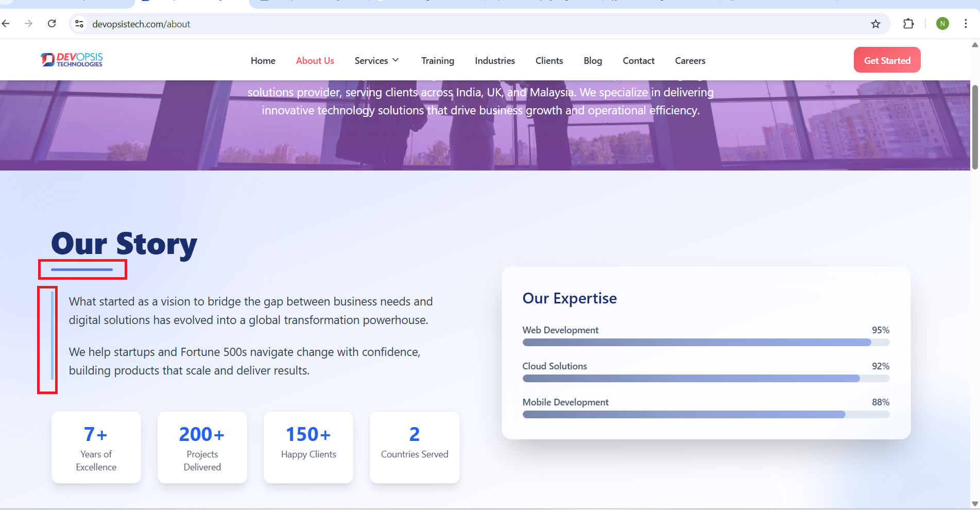Expand the Services dropdown menu
Screen dimensions: 980x510
pos(376,61)
